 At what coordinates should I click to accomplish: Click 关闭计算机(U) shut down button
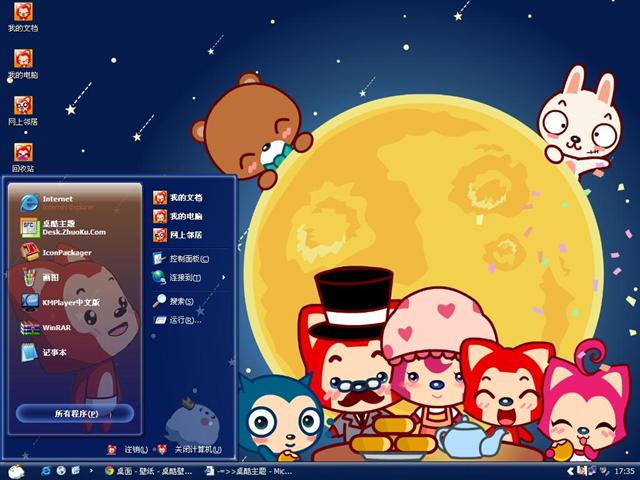(190, 449)
